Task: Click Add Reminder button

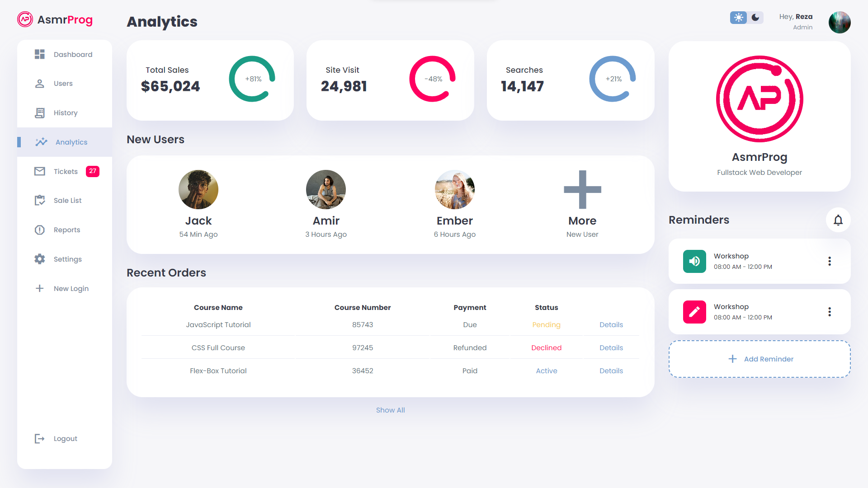Action: click(x=759, y=359)
